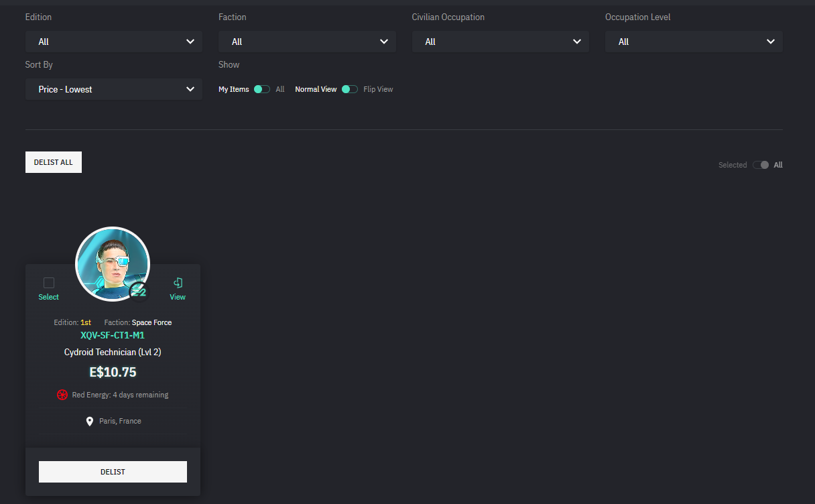Image resolution: width=815 pixels, height=504 pixels.
Task: Click the E$10.75 price label
Action: coord(113,372)
